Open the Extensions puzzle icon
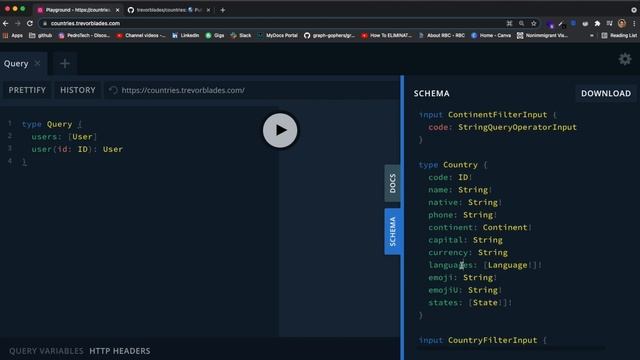 [x=597, y=24]
